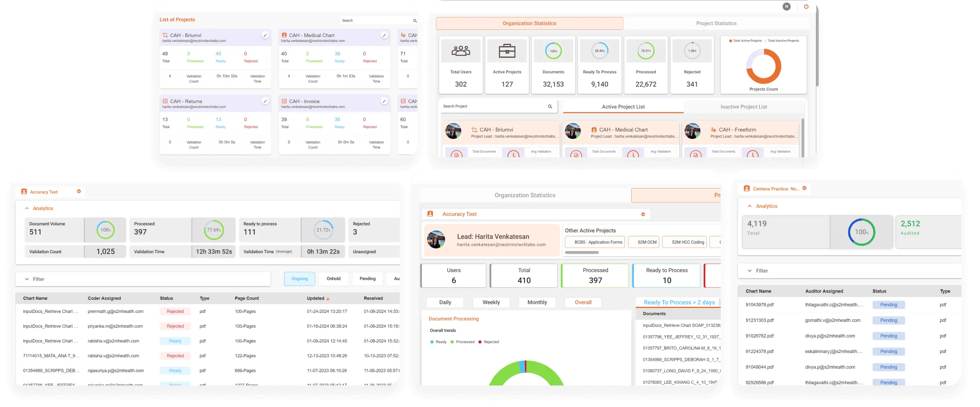The height and width of the screenshot is (407, 980).
Task: Click the Document Volume 100% ring
Action: point(105,230)
